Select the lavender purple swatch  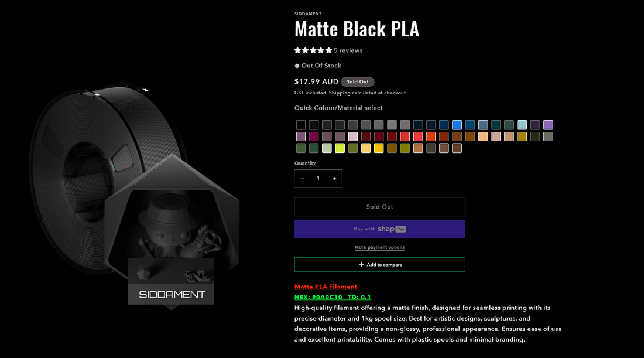coord(549,125)
